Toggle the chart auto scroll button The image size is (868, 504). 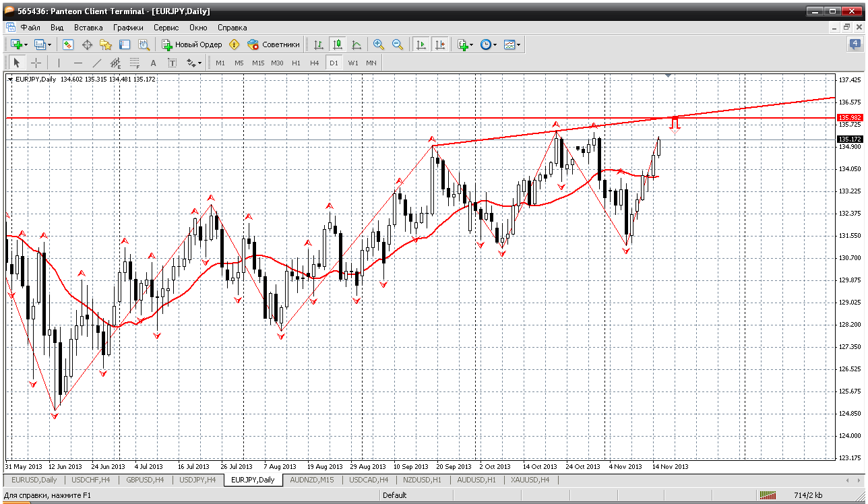[421, 44]
